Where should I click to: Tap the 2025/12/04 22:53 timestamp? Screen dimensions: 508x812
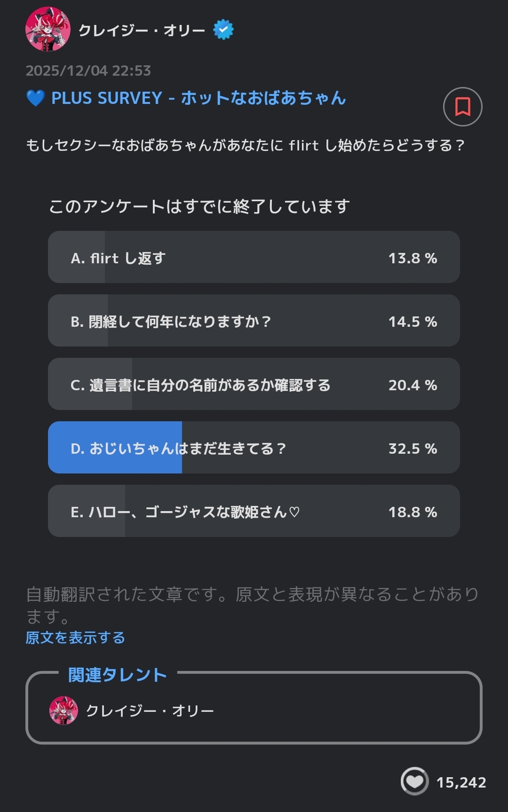pyautogui.click(x=88, y=71)
